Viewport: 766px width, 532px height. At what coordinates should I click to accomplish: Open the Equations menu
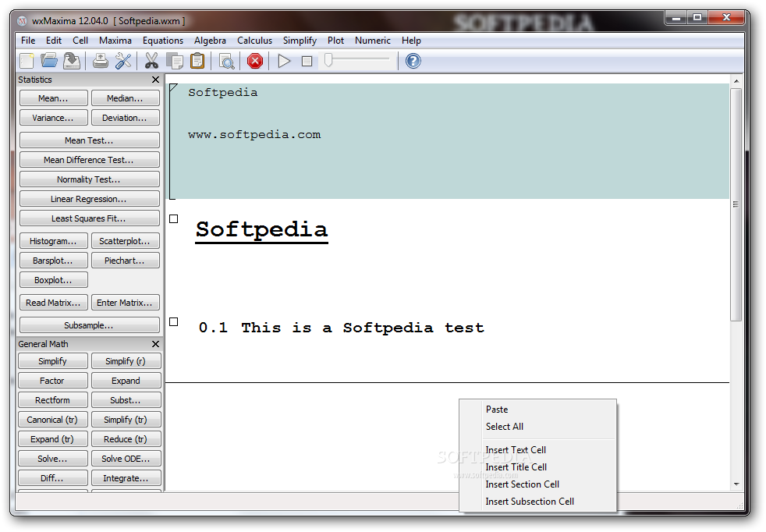click(x=163, y=41)
